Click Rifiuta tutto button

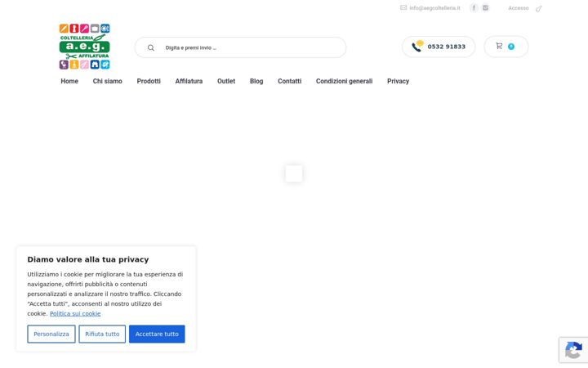pyautogui.click(x=102, y=334)
